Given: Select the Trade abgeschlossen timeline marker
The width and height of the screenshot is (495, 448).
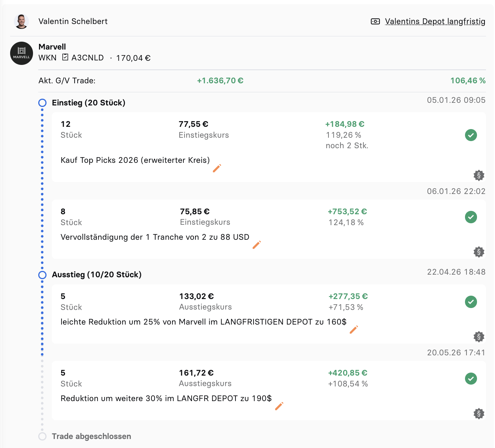Looking at the screenshot, I should (x=42, y=436).
